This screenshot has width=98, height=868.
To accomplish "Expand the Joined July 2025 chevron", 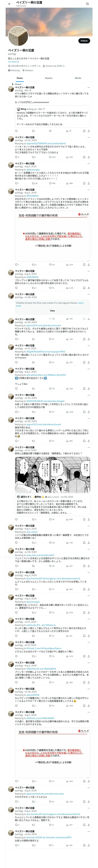I will pyautogui.click(x=64, y=66).
